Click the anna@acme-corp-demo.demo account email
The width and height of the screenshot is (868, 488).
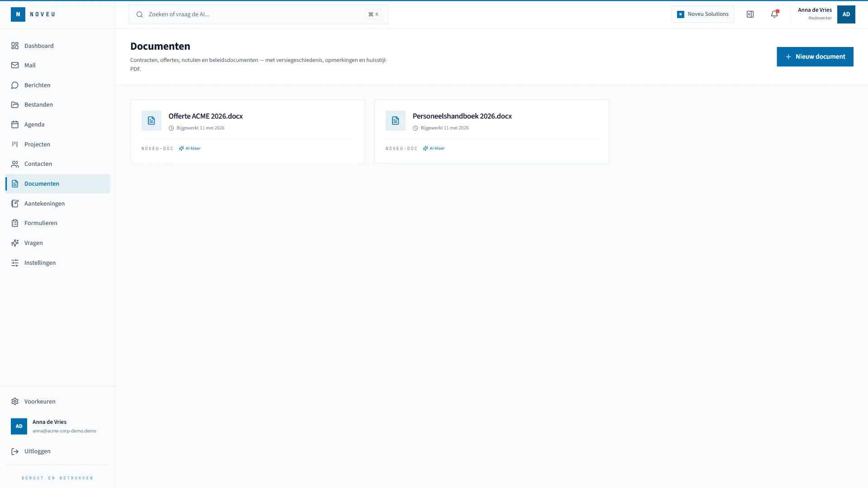click(x=64, y=431)
